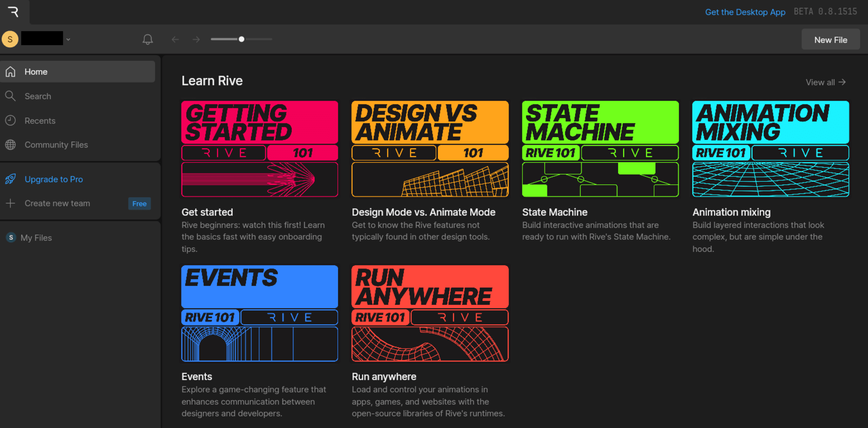This screenshot has height=428, width=868.
Task: Adjust the zoom slider handle
Action: (x=241, y=39)
